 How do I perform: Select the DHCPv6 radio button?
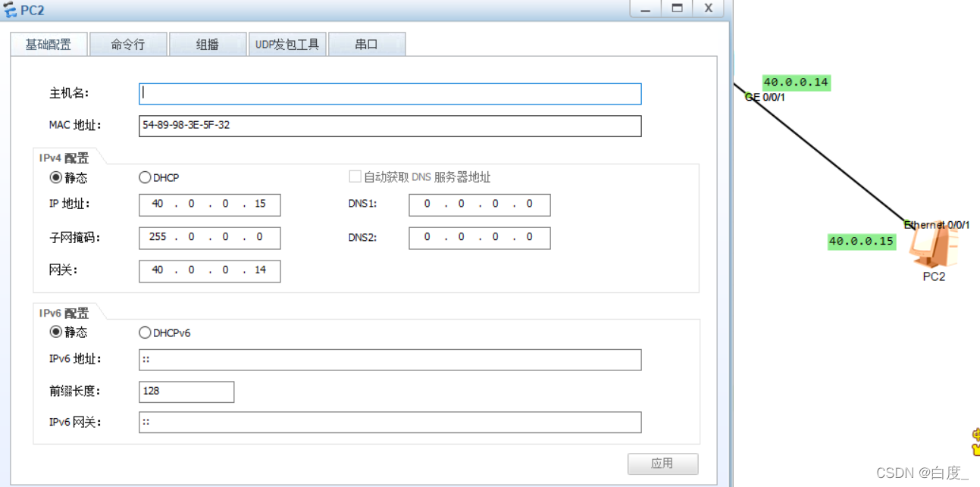[145, 332]
